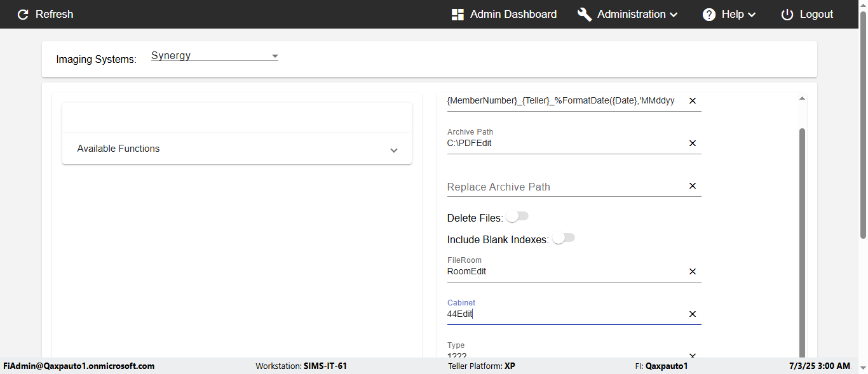Clear the filename format expression field
Image resolution: width=868 pixels, height=374 pixels.
693,101
